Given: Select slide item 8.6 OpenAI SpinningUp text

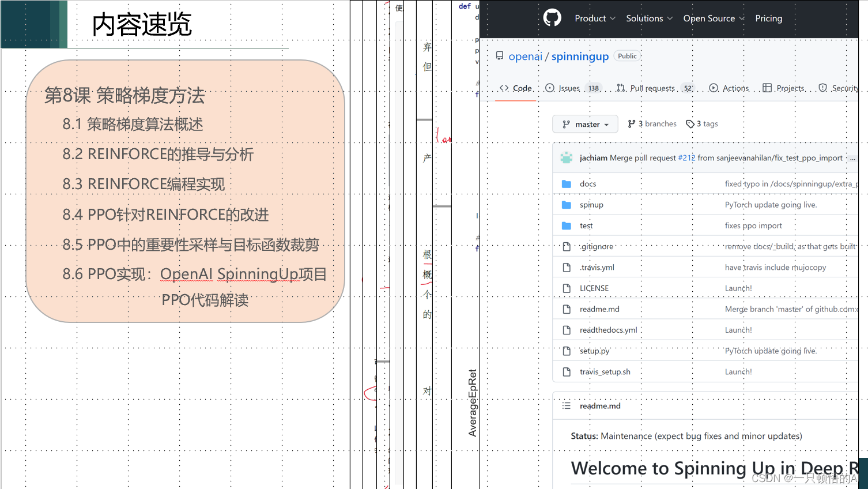Looking at the screenshot, I should click(195, 274).
